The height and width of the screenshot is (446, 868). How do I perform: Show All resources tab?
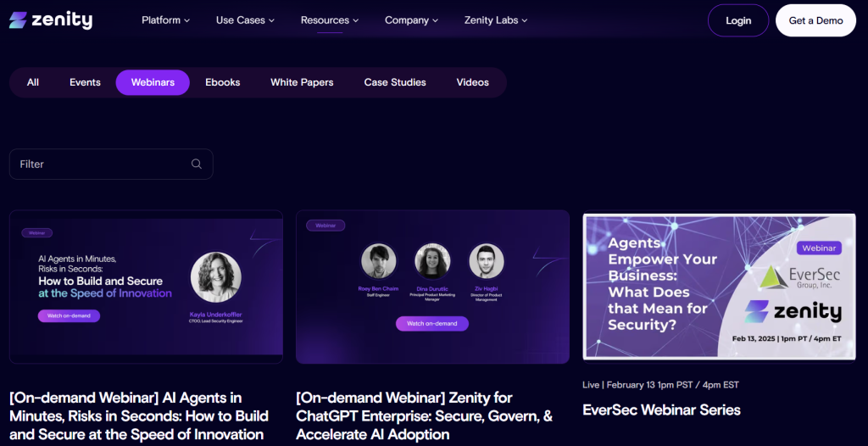pos(33,82)
